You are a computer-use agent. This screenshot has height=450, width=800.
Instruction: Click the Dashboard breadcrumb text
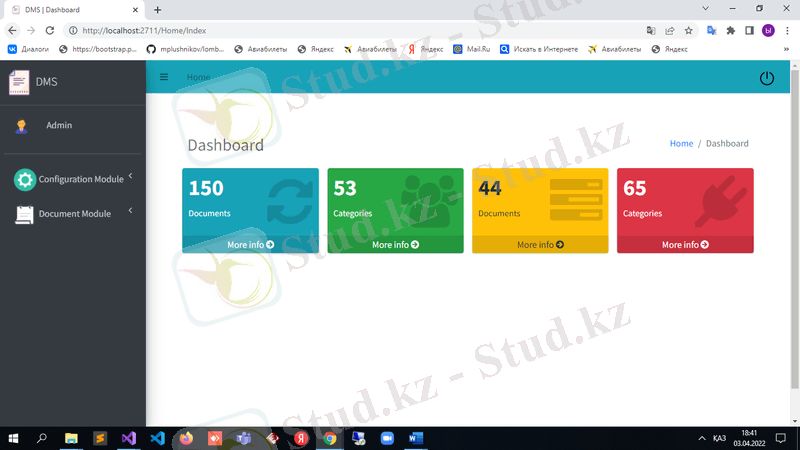pyautogui.click(x=727, y=143)
